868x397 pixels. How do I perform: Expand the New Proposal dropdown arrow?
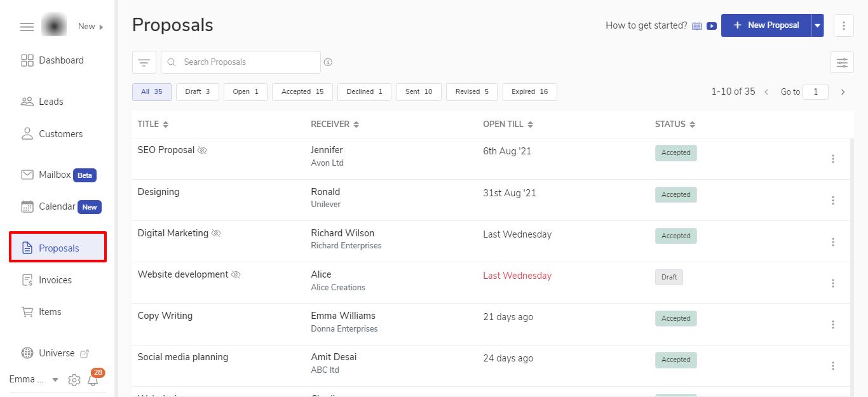point(817,26)
